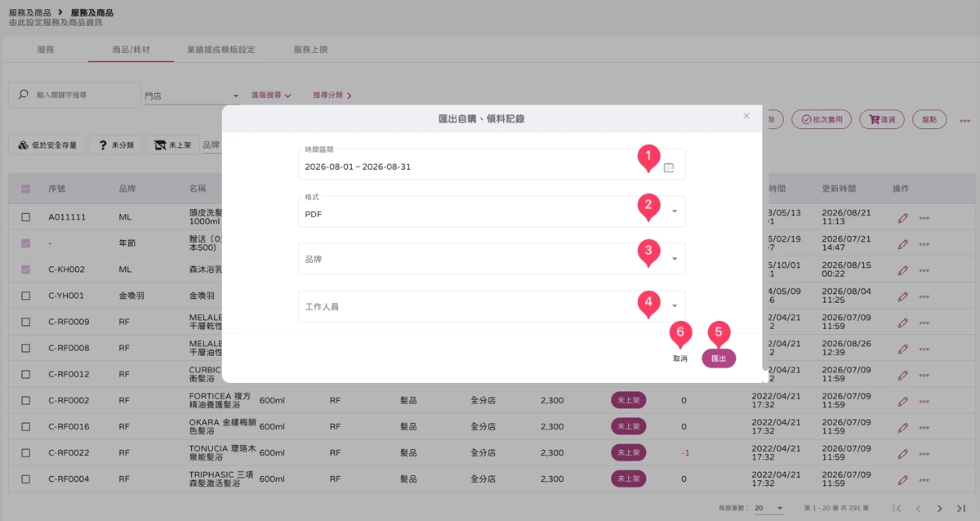Filter by 未上架 in toolbar
Image resolution: width=980 pixels, height=521 pixels.
(172, 145)
